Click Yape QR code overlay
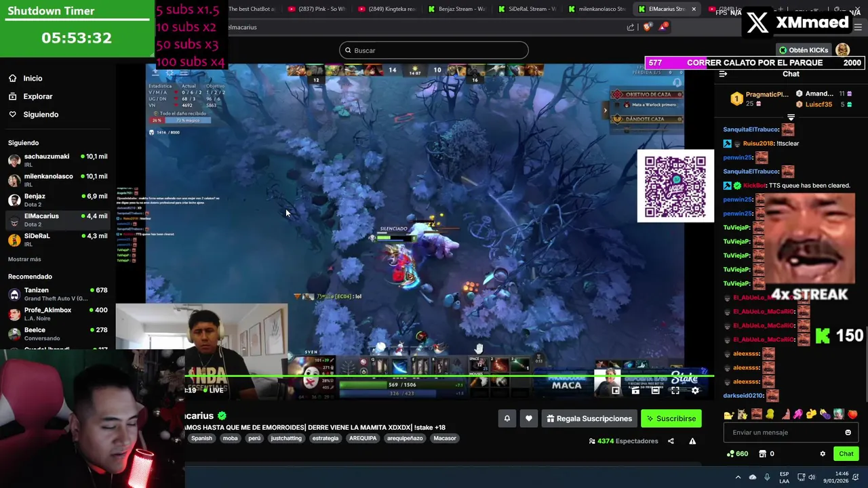The height and width of the screenshot is (488, 868). pos(675,186)
